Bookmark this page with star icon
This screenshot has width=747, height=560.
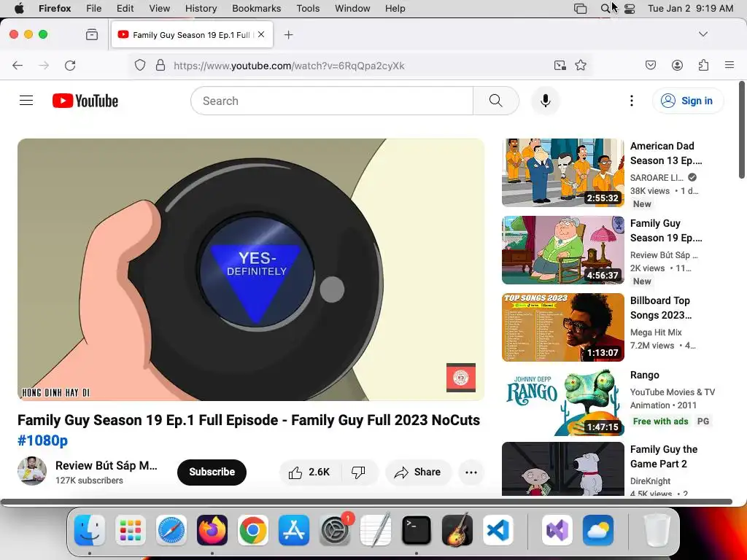coord(580,65)
